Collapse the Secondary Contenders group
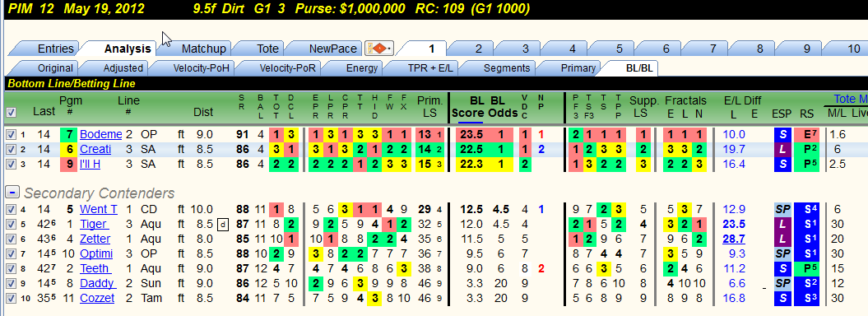Screen dimensions: 868x316 (12, 192)
